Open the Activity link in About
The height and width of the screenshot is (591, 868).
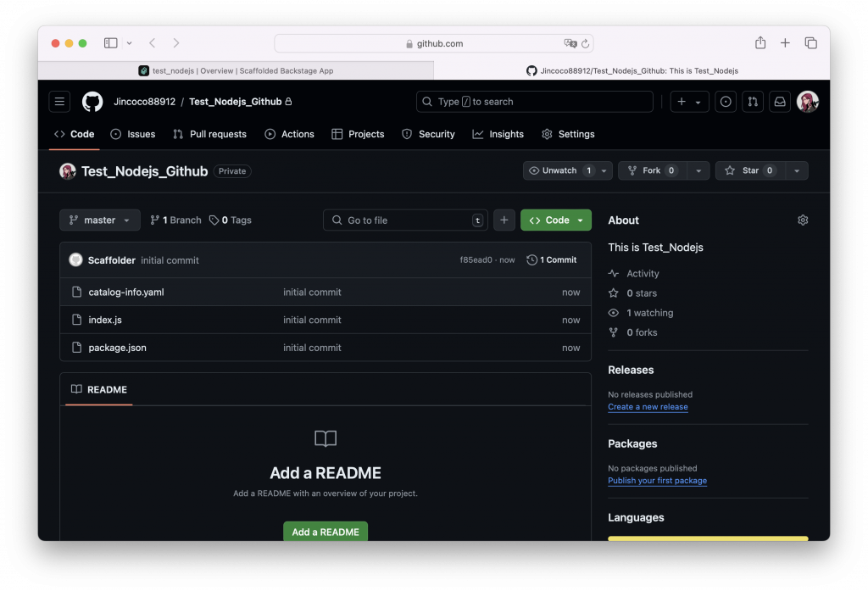coord(643,274)
